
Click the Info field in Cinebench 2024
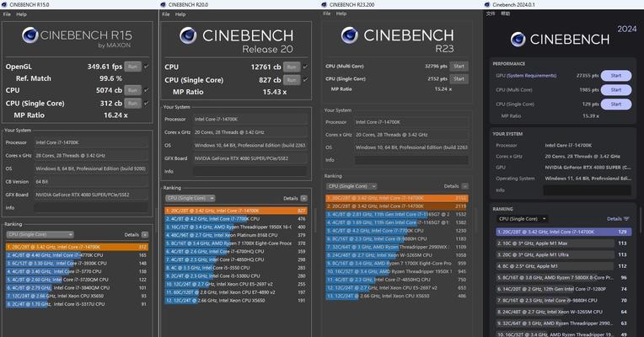coord(588,190)
